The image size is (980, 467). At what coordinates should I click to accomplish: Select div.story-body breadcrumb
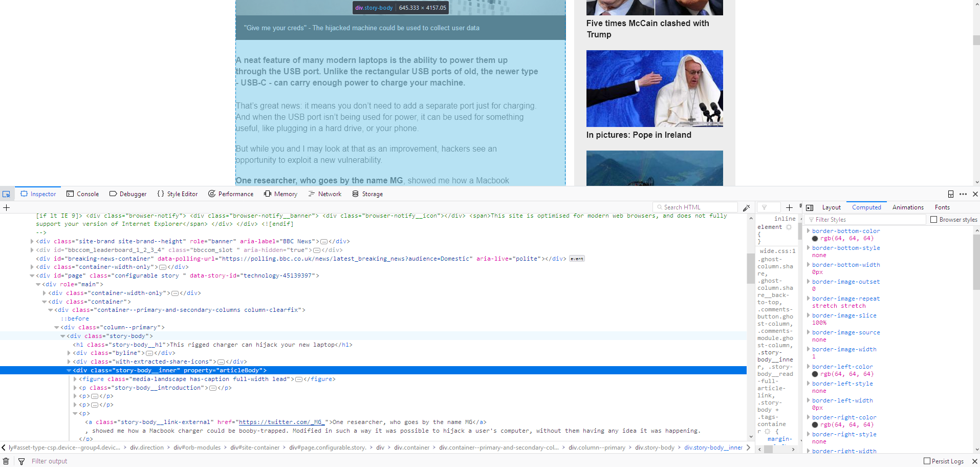click(x=655, y=448)
